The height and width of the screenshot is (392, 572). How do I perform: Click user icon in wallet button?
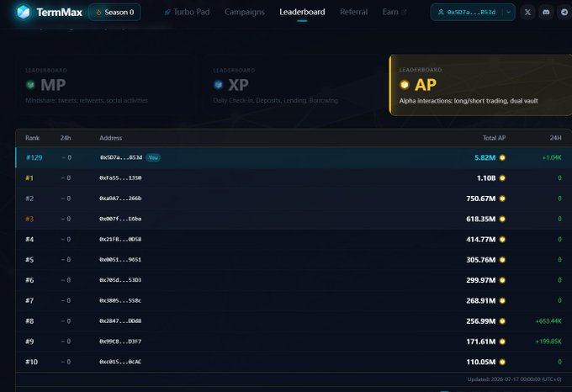click(x=441, y=12)
